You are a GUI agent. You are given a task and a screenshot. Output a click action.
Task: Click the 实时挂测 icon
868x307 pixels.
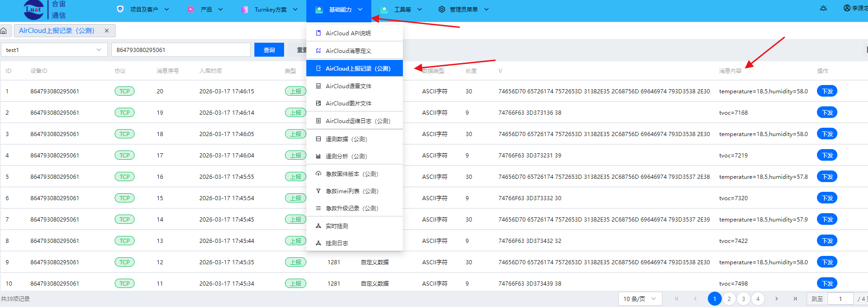(318, 226)
